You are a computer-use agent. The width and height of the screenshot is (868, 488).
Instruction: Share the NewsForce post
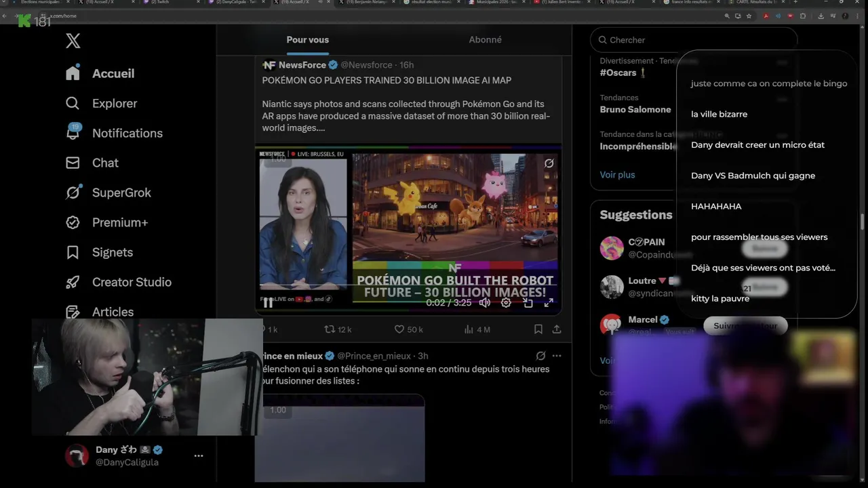point(557,329)
